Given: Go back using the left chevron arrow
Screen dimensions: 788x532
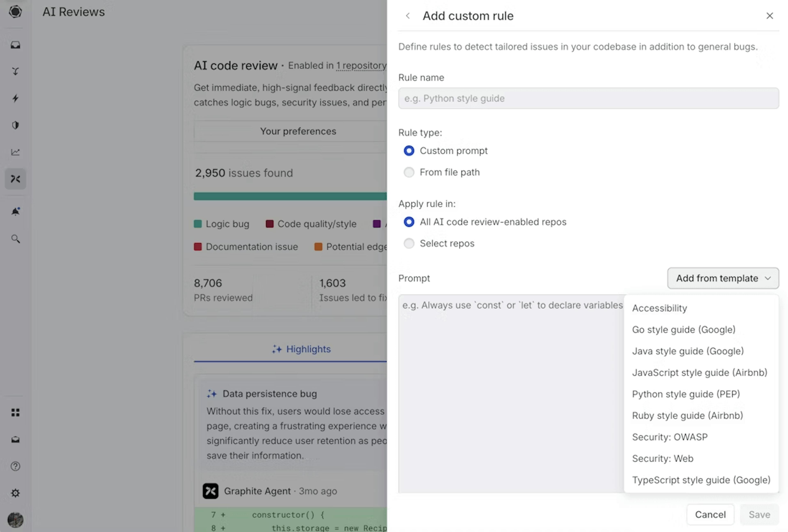Looking at the screenshot, I should 408,16.
